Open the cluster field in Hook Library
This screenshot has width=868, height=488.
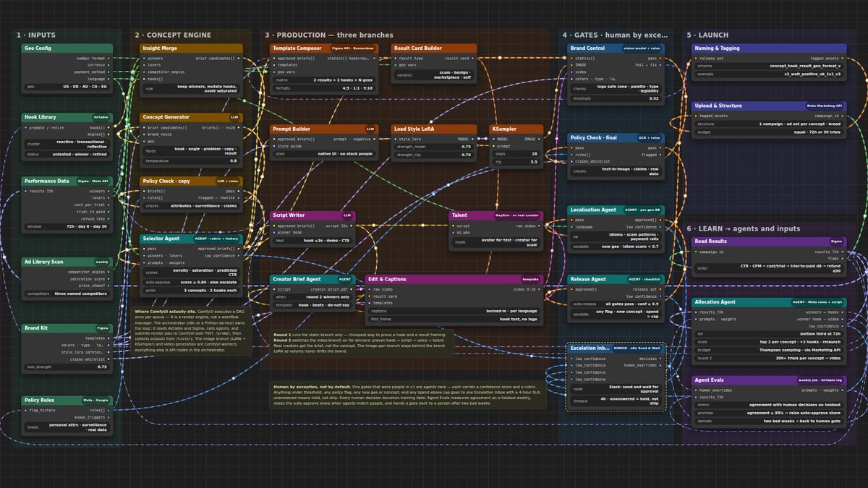[x=67, y=144]
